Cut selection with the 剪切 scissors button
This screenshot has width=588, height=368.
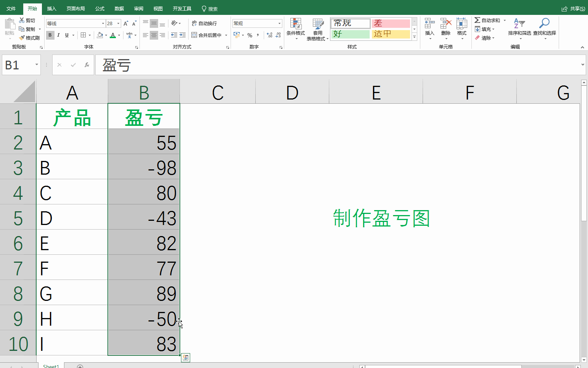(x=27, y=20)
